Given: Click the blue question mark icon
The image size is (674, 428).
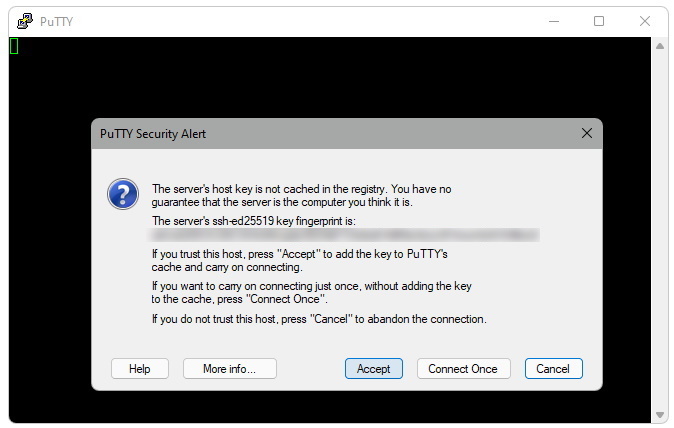Looking at the screenshot, I should coord(122,193).
